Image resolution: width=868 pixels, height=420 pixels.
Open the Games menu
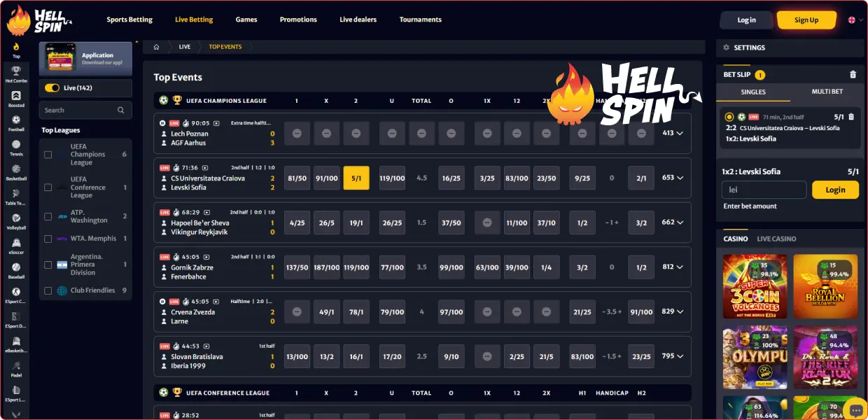click(246, 20)
